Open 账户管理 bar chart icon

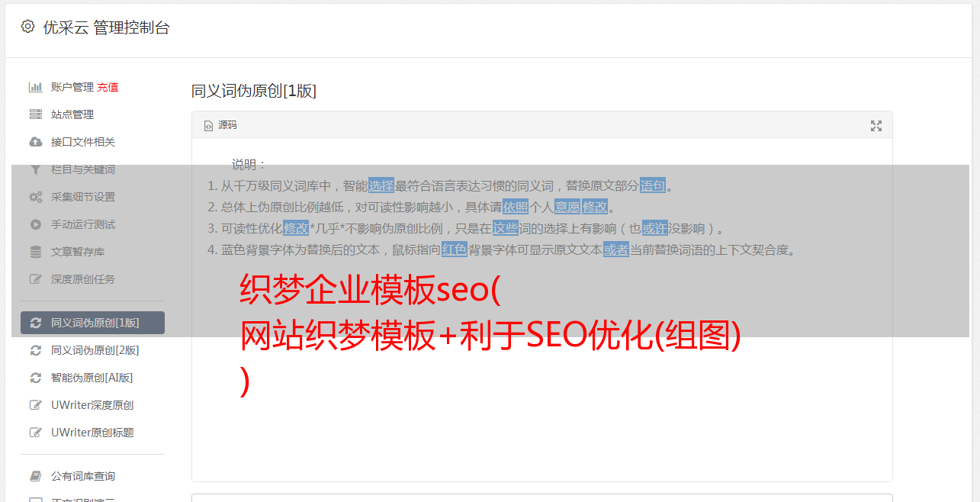click(35, 87)
